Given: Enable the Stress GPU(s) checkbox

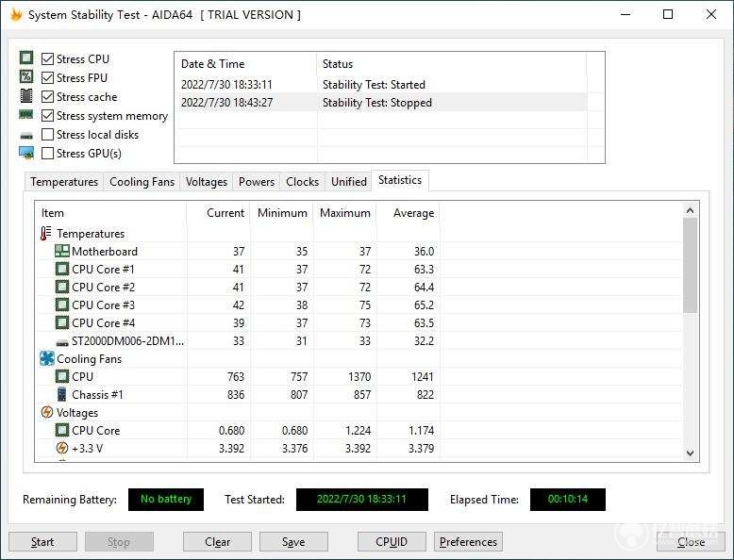Looking at the screenshot, I should [47, 153].
